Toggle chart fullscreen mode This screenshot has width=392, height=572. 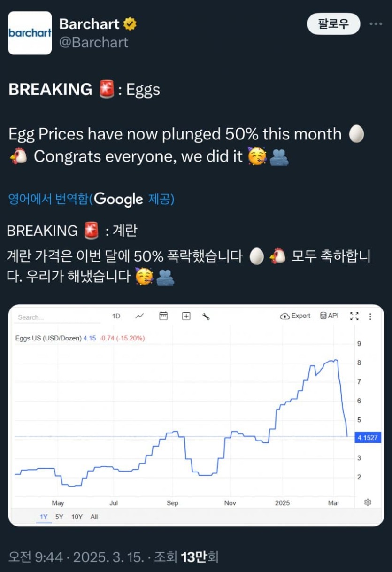(x=354, y=316)
